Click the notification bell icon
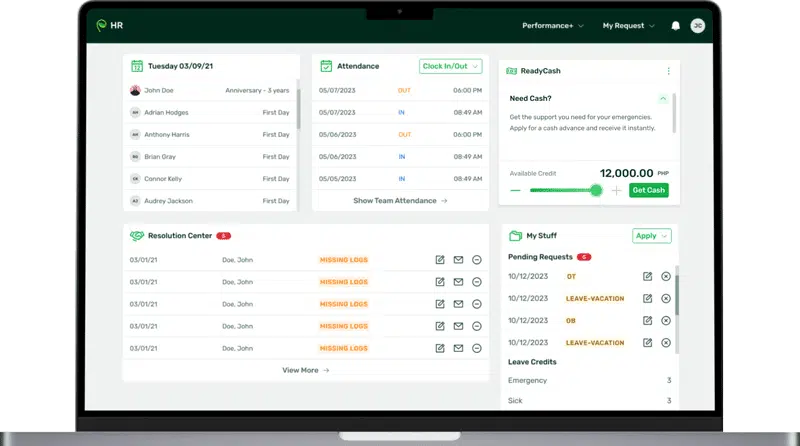800x446 pixels. [x=676, y=26]
